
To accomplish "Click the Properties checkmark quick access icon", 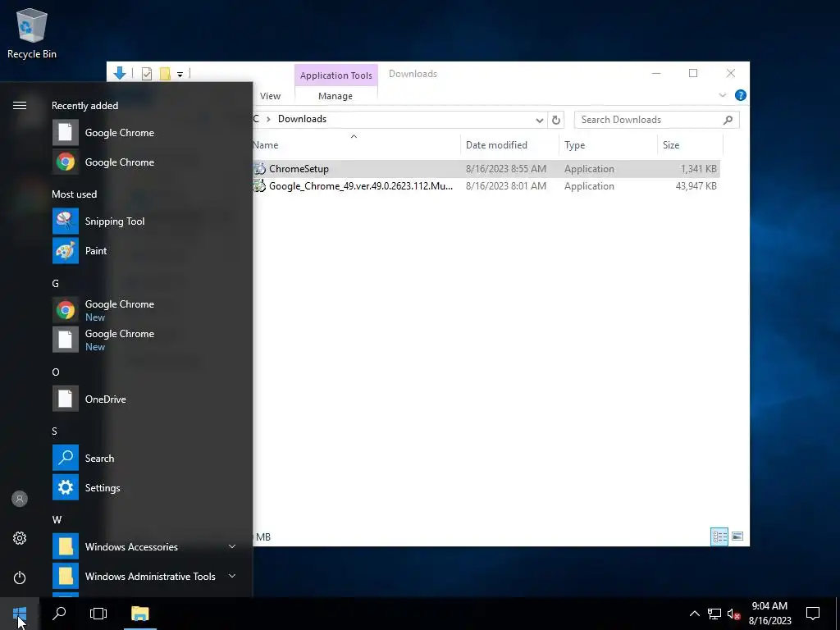I will 147,74.
